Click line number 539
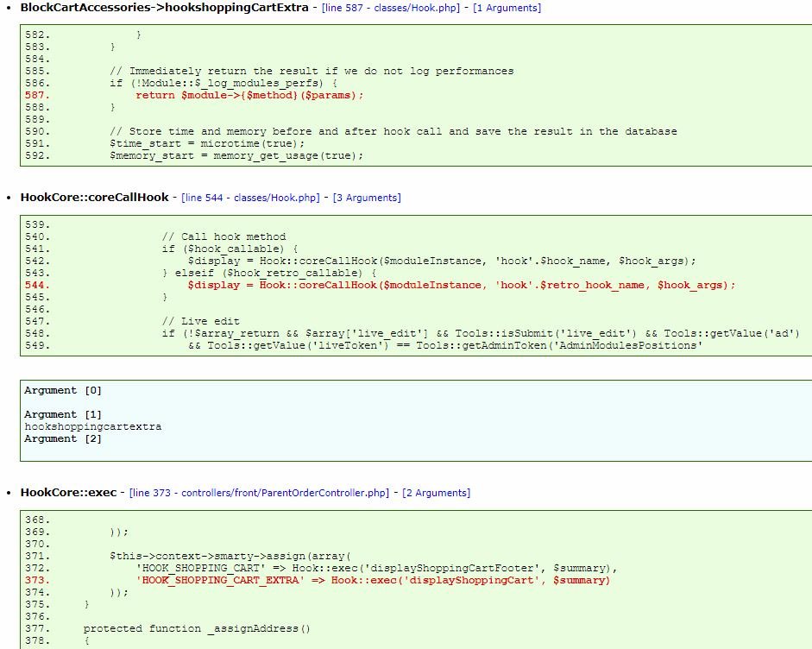Viewport: 812px width, 649px height. [x=38, y=224]
